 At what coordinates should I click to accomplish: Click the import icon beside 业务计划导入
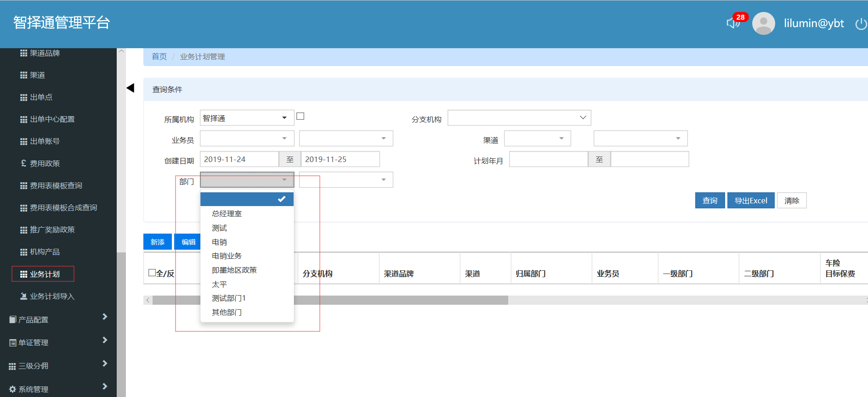tap(23, 296)
